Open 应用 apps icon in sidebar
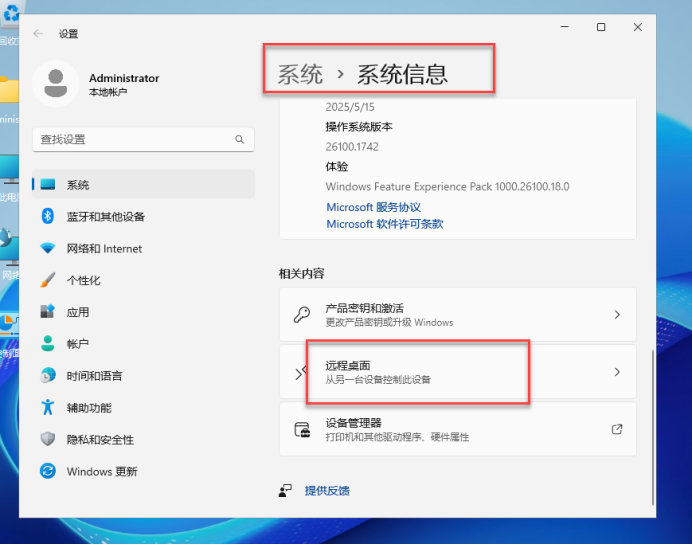 (x=47, y=312)
